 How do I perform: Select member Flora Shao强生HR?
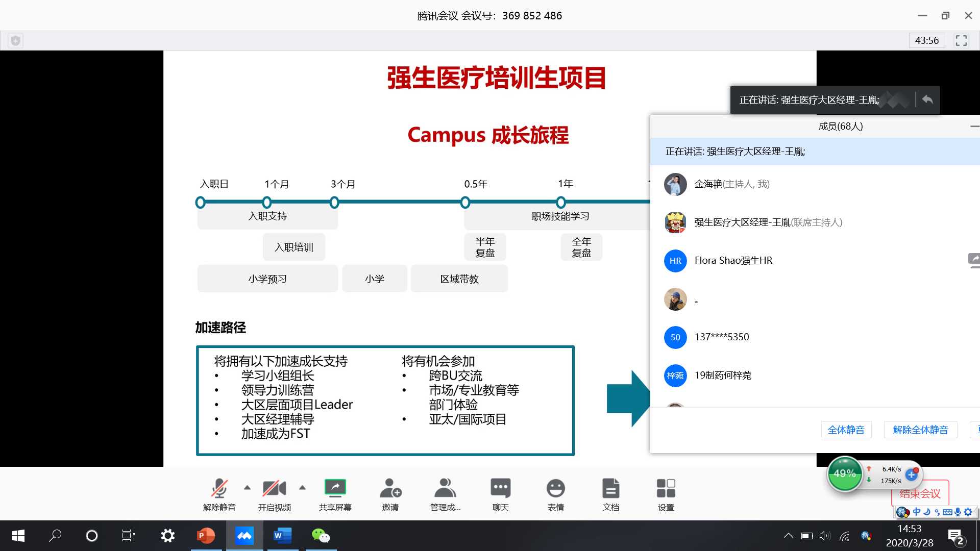pyautogui.click(x=733, y=261)
